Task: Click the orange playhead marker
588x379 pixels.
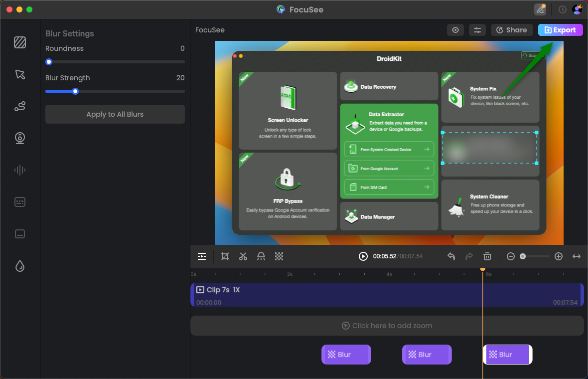Action: click(x=483, y=269)
